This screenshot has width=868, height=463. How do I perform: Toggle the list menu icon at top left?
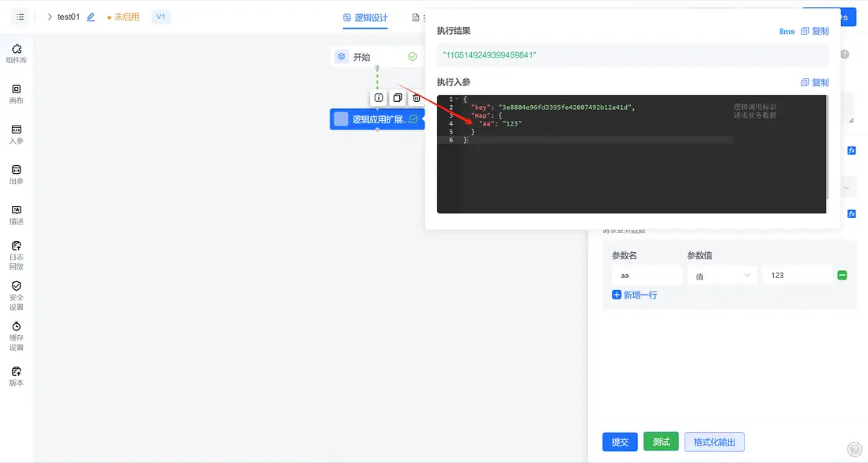coord(20,17)
